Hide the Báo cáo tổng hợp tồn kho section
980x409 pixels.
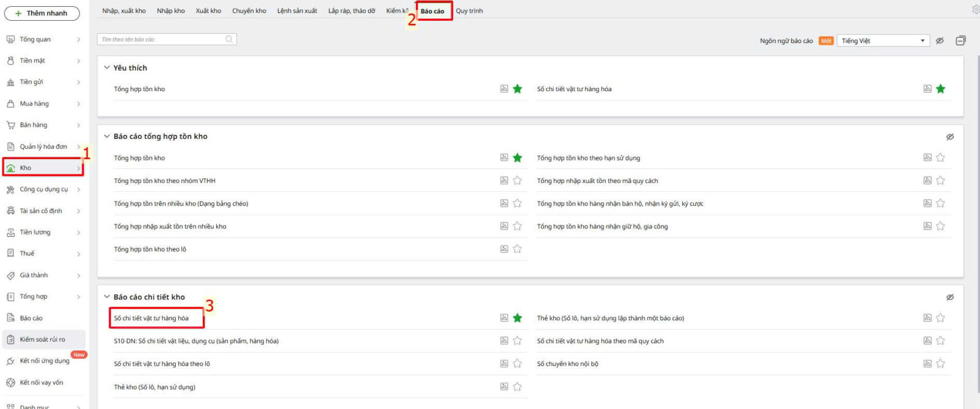tap(950, 137)
